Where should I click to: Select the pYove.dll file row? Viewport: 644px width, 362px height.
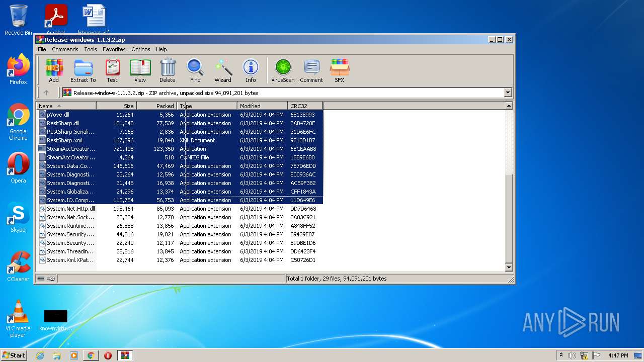click(180, 115)
